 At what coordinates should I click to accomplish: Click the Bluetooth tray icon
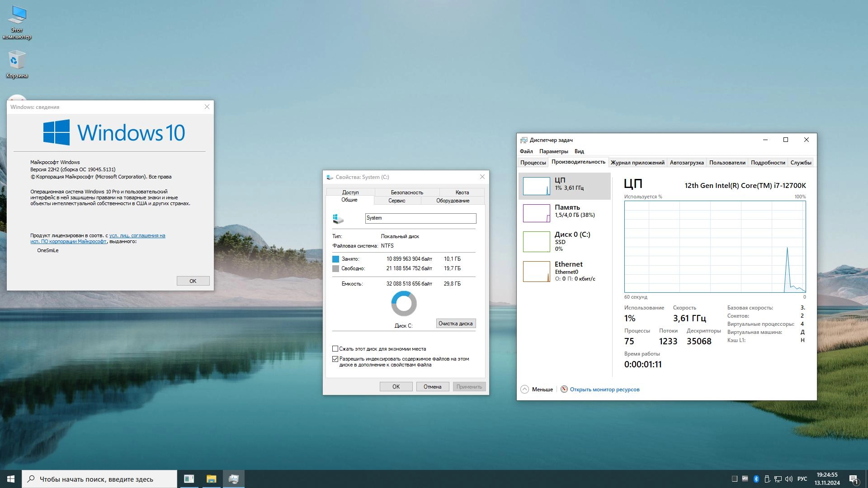[756, 479]
